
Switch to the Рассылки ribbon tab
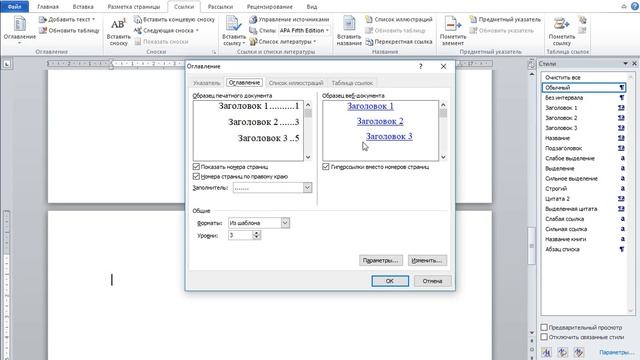tap(220, 7)
